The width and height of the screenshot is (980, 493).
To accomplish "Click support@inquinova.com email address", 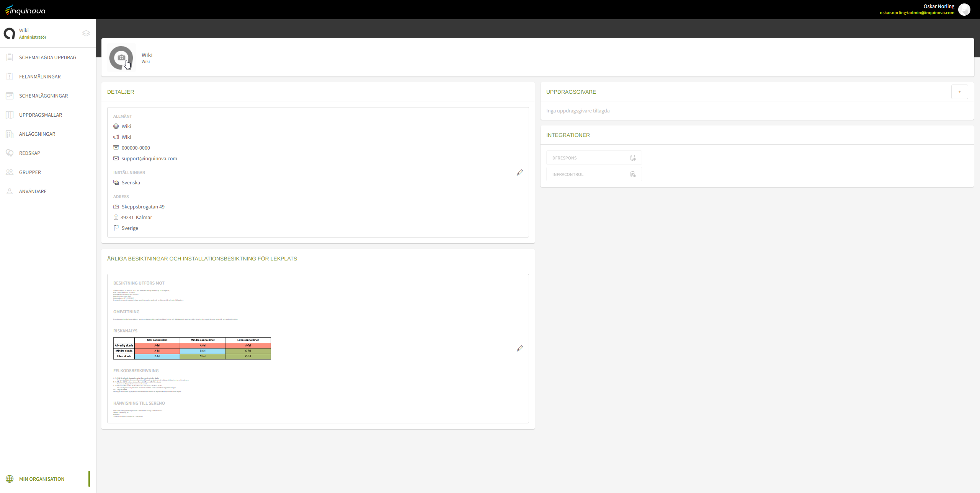I will coord(149,158).
